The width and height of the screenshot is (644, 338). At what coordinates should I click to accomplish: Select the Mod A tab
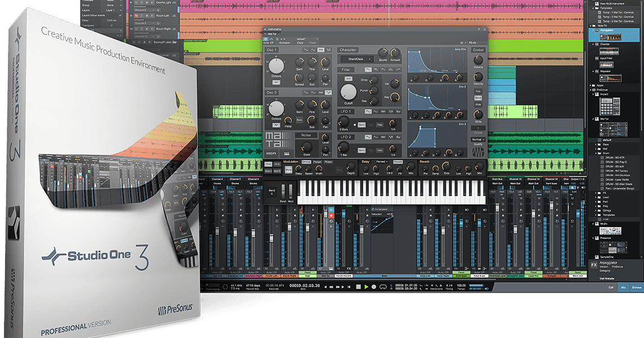point(268,171)
